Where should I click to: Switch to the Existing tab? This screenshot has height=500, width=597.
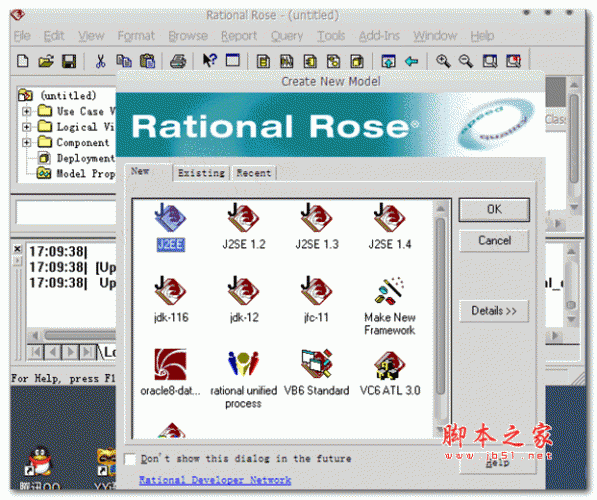[201, 173]
